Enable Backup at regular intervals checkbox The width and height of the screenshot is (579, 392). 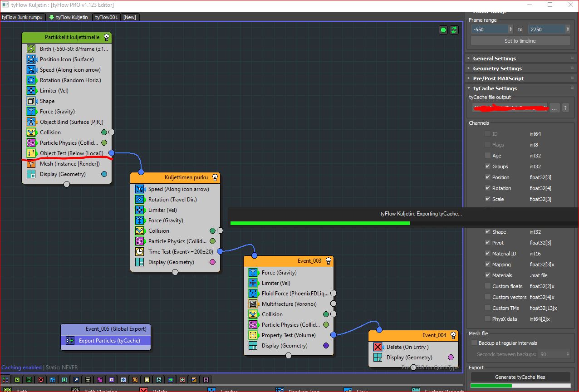tap(474, 343)
